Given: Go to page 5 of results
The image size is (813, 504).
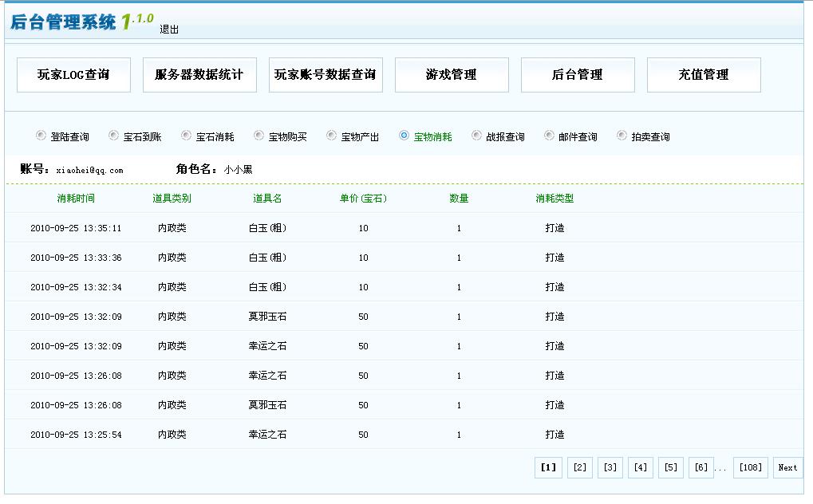Looking at the screenshot, I should tap(671, 468).
